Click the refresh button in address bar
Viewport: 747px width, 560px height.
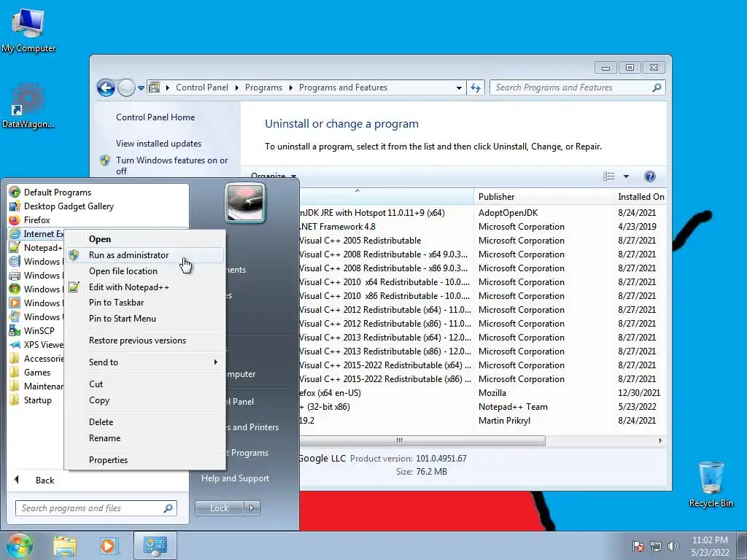(x=476, y=87)
